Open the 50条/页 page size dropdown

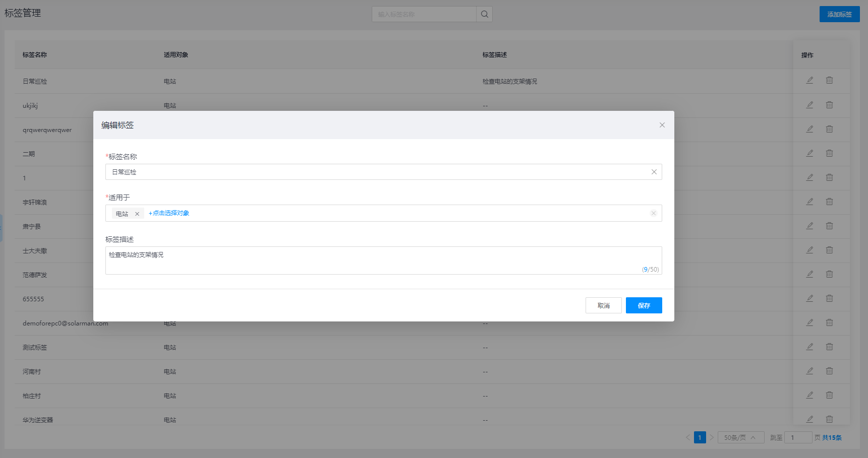[740, 437]
